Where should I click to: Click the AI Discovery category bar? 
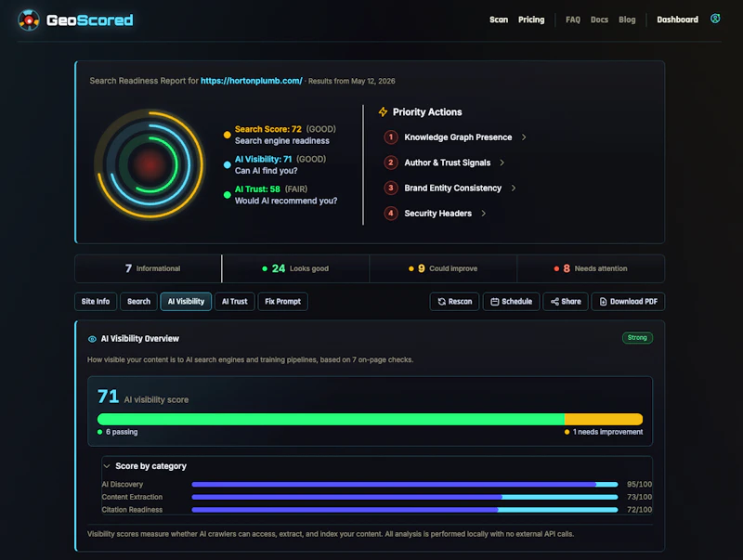coord(405,484)
